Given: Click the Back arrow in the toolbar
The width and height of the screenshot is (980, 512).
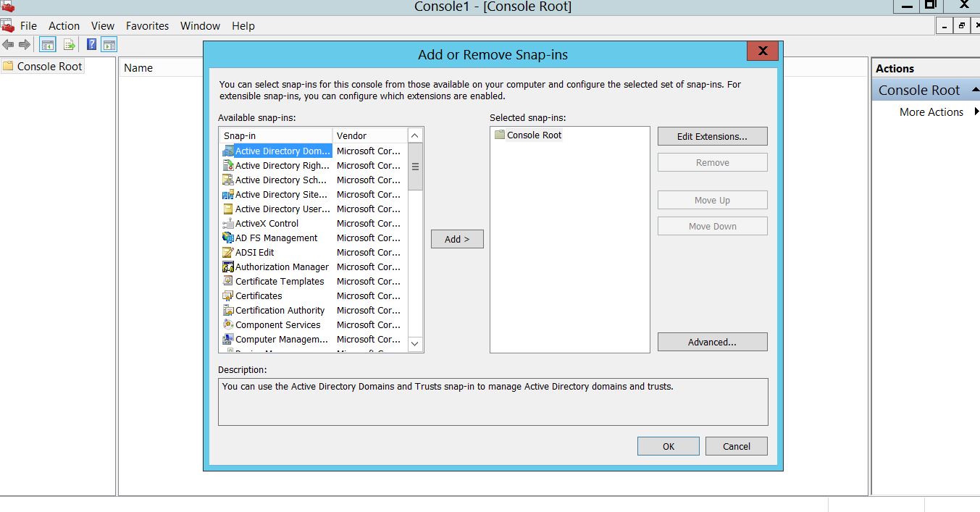Looking at the screenshot, I should 9,45.
